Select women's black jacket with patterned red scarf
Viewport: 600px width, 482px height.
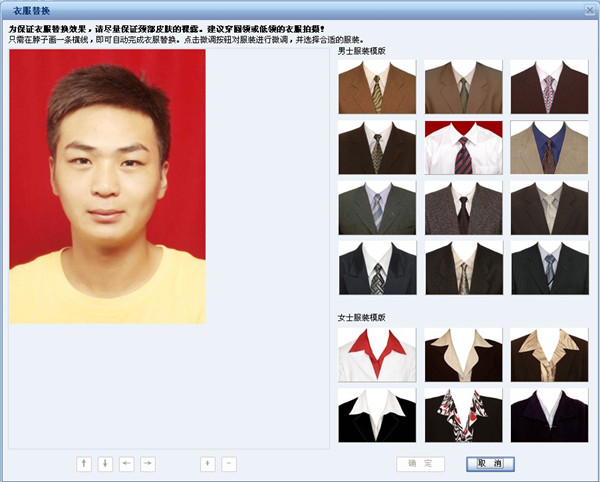[x=463, y=415]
